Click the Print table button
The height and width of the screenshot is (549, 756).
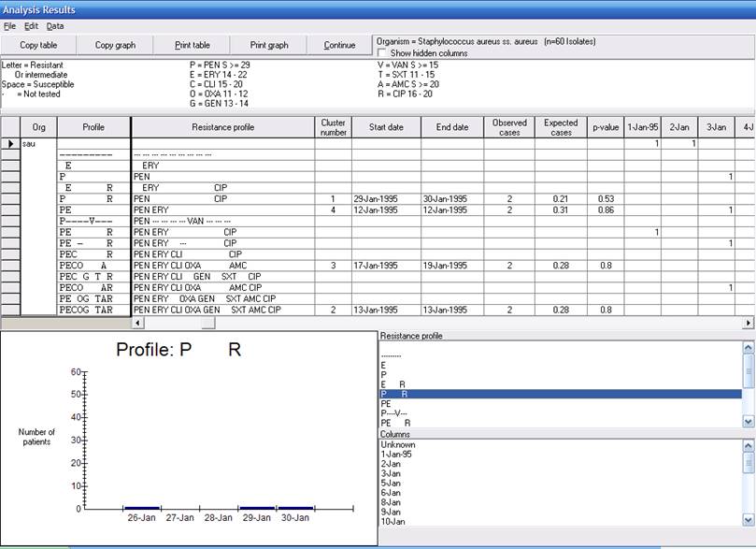coord(193,45)
